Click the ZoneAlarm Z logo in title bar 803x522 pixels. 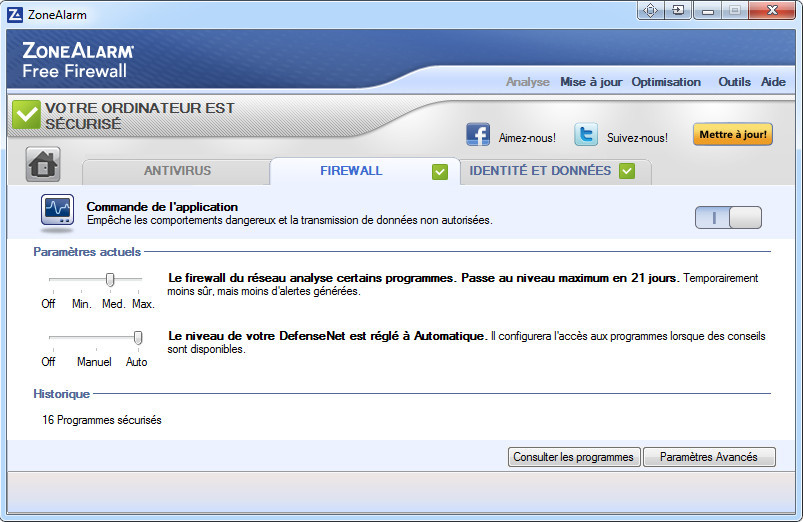pyautogui.click(x=15, y=15)
